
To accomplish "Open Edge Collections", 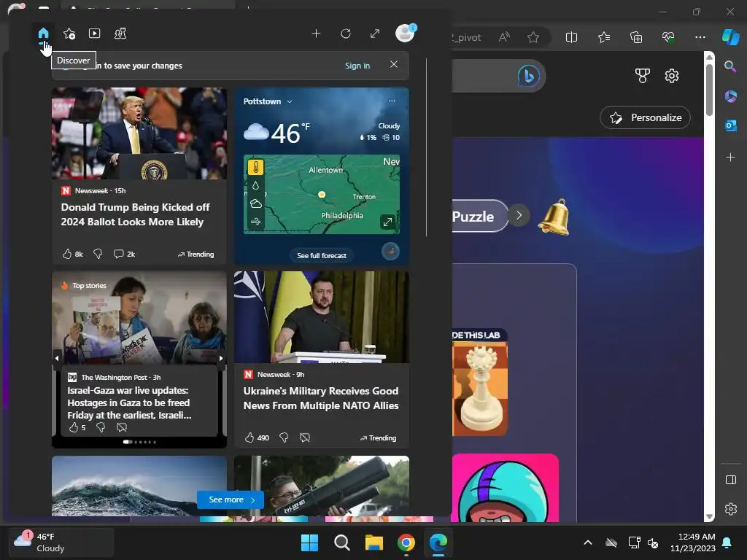I will click(x=636, y=37).
